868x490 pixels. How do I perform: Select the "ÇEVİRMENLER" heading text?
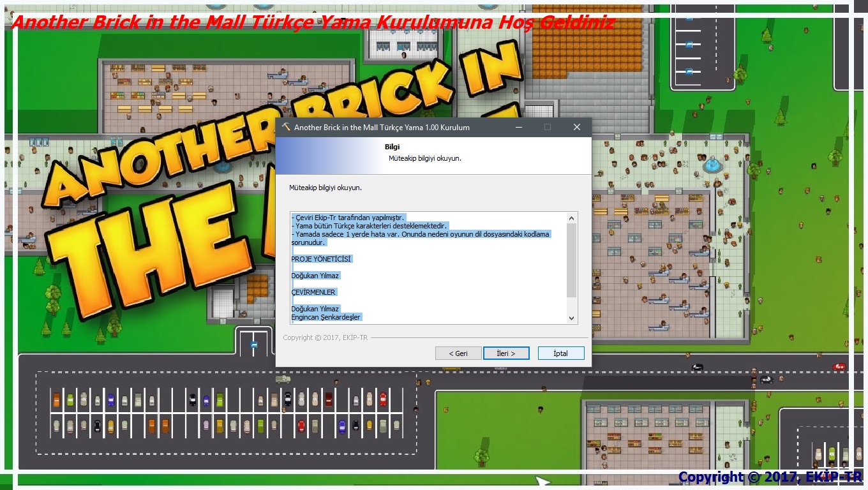(x=313, y=292)
